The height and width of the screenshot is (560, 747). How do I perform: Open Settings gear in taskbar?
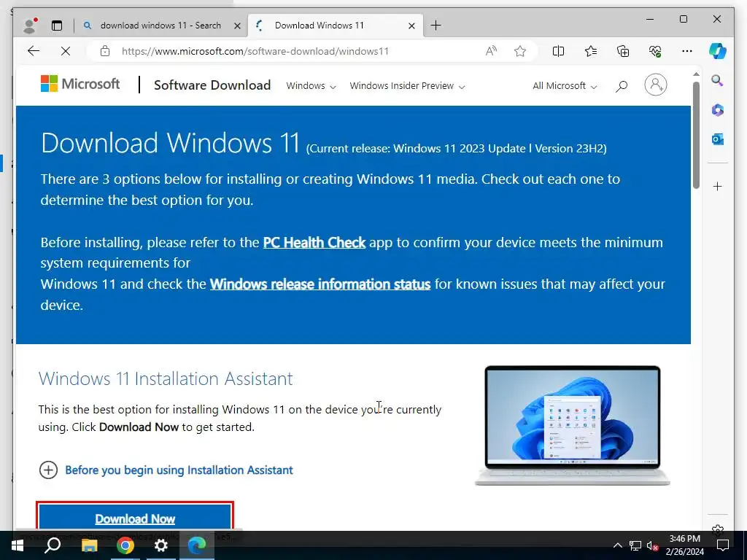click(161, 545)
